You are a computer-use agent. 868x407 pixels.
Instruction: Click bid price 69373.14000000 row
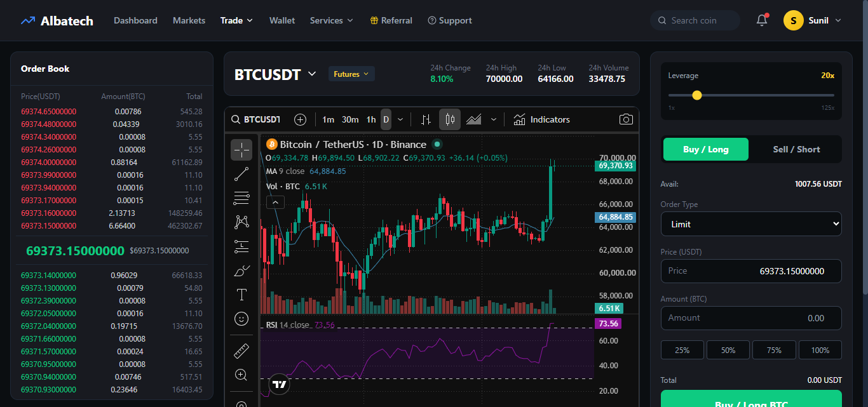(x=112, y=275)
